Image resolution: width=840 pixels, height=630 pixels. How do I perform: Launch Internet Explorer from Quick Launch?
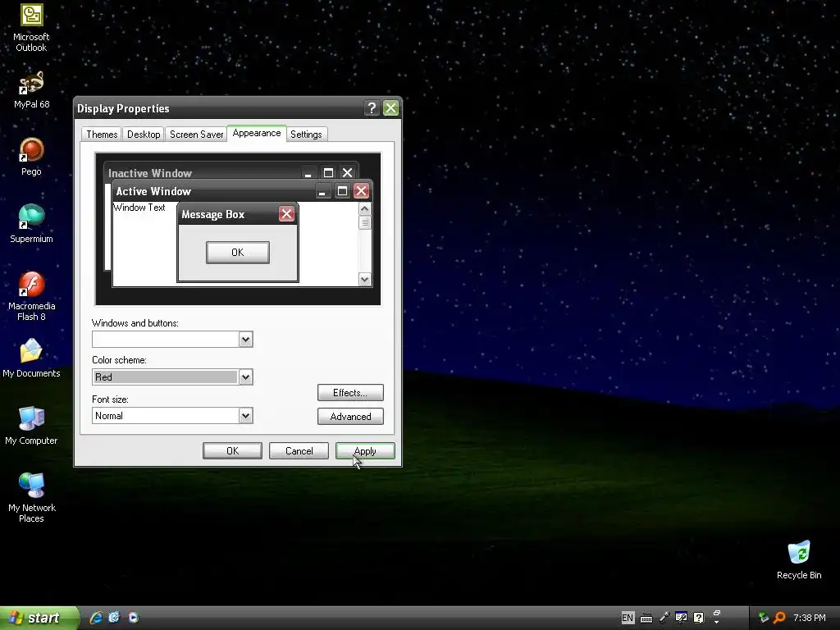click(96, 618)
